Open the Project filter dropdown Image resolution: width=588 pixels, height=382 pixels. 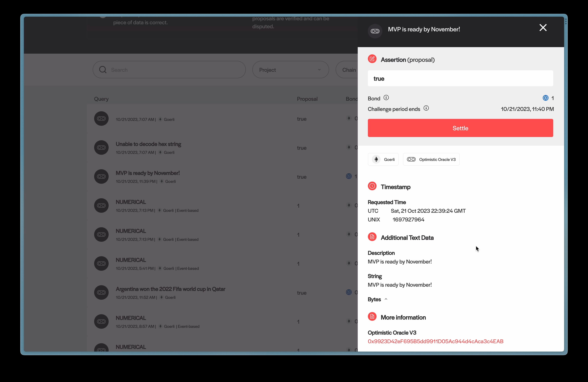[291, 70]
